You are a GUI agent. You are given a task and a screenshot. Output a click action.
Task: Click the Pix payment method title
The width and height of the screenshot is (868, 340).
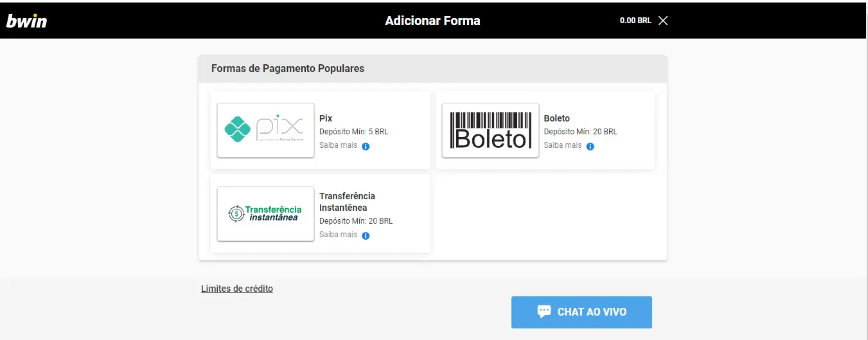326,118
